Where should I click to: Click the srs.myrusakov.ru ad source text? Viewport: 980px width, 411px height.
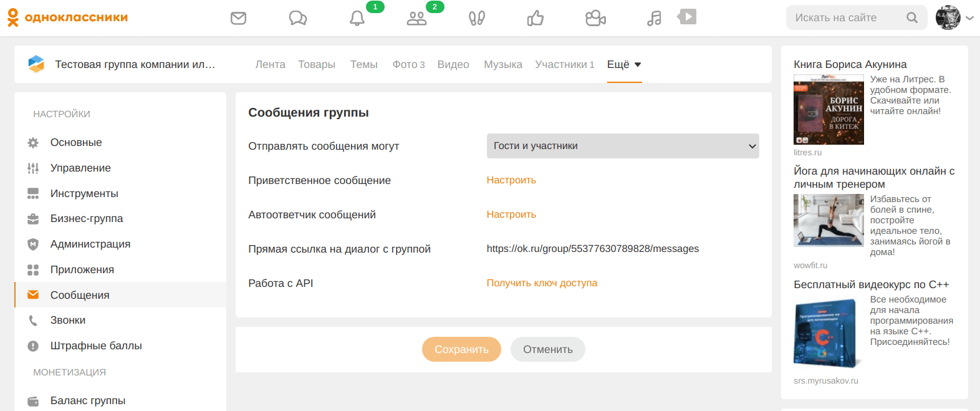(826, 381)
